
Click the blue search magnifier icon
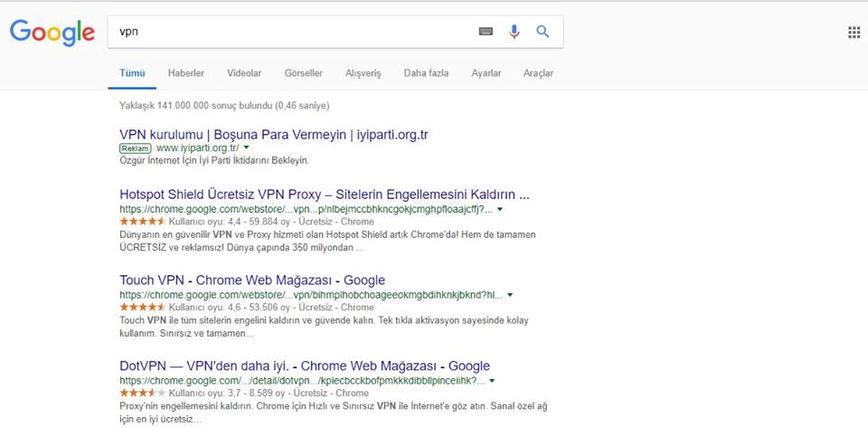542,32
